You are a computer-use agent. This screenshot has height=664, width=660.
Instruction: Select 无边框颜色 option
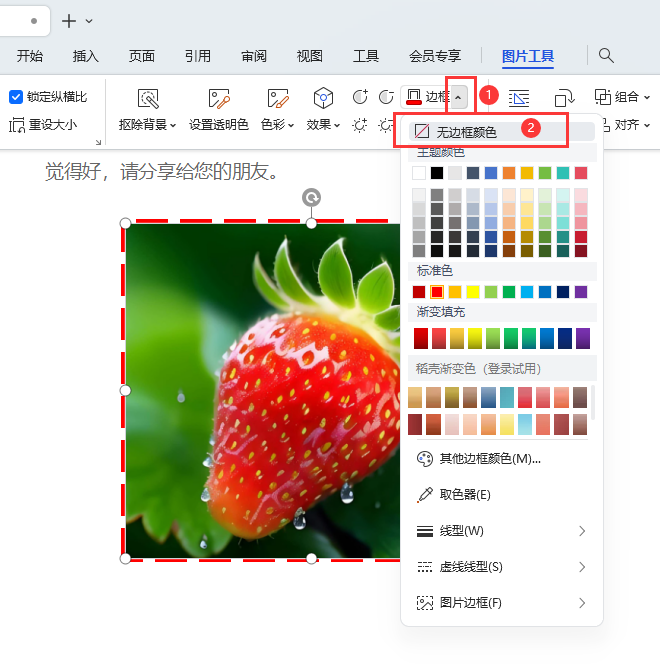[x=502, y=132]
